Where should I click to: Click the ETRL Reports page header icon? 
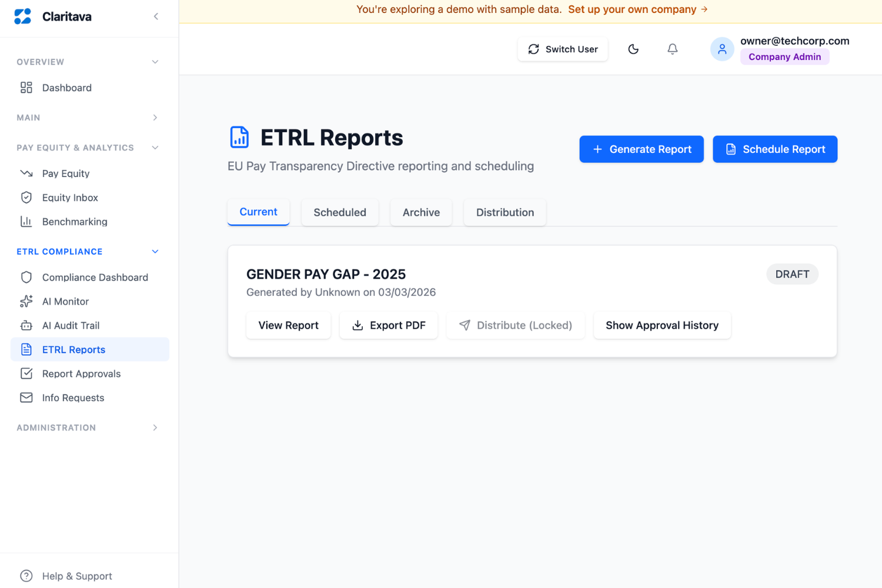click(x=239, y=137)
